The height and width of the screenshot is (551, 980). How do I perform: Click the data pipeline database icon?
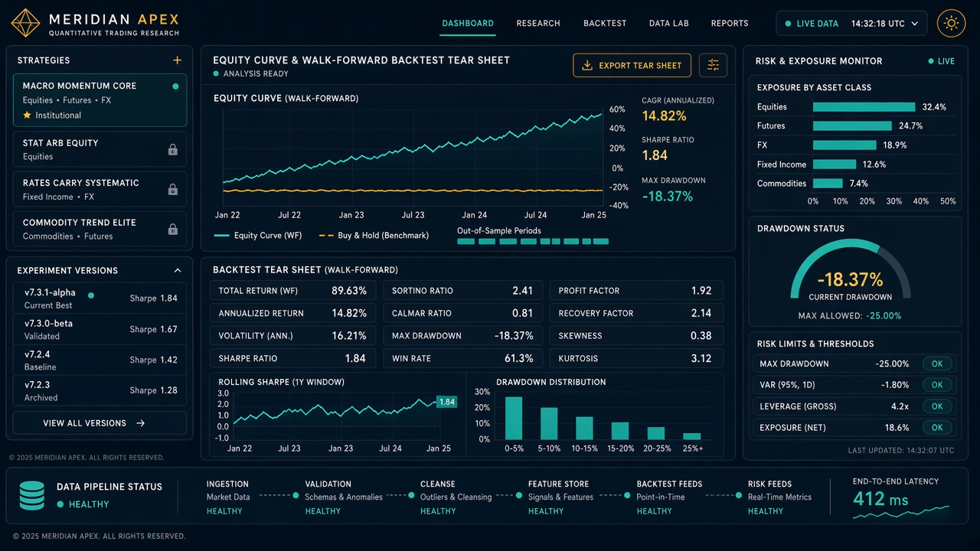tap(32, 495)
